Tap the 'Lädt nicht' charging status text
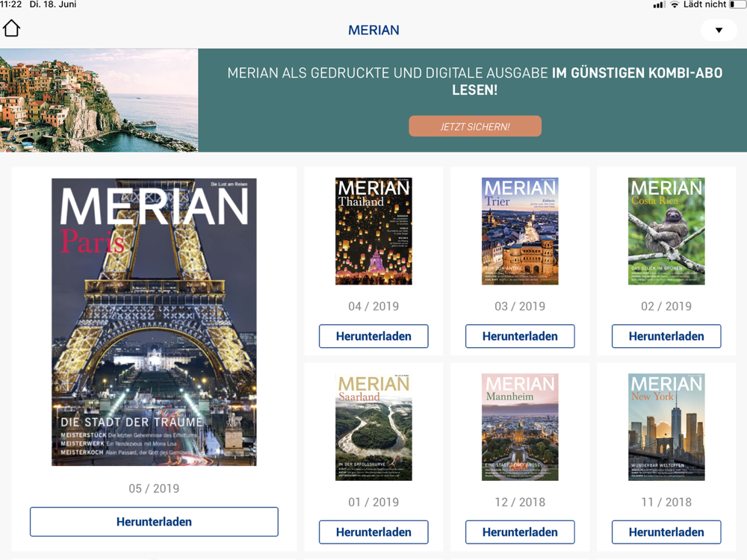Screen dimensions: 747x560 click(704, 4)
